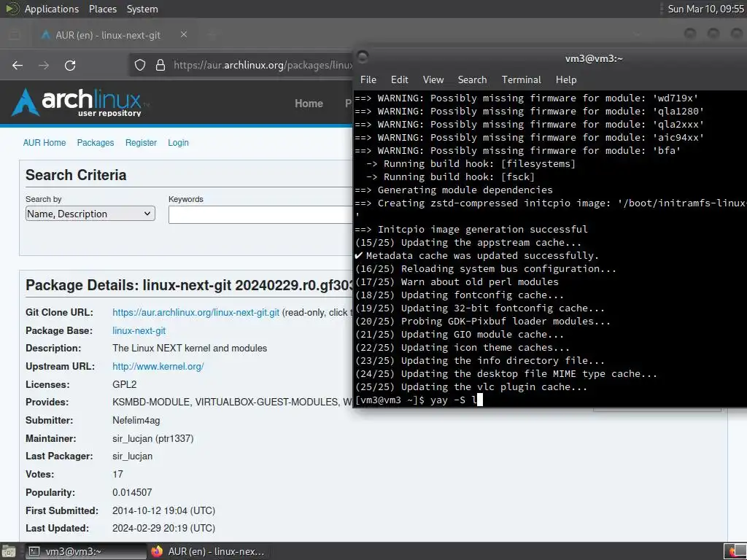Click the Firefox icon in taskbar button

point(157,551)
